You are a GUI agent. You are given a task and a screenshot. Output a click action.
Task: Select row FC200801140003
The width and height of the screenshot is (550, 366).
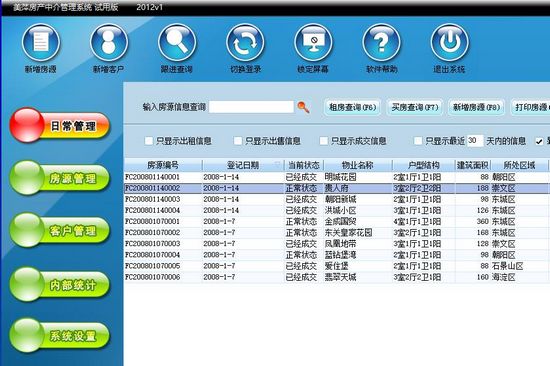tap(337, 199)
